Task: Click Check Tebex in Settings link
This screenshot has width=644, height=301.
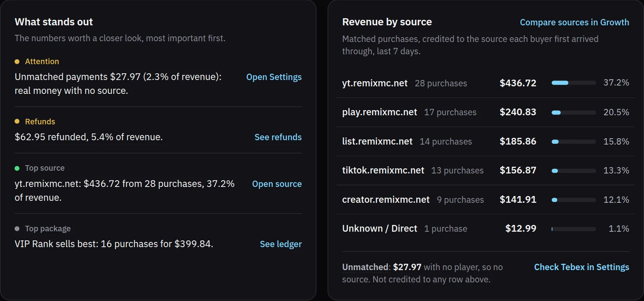Action: coord(581,267)
